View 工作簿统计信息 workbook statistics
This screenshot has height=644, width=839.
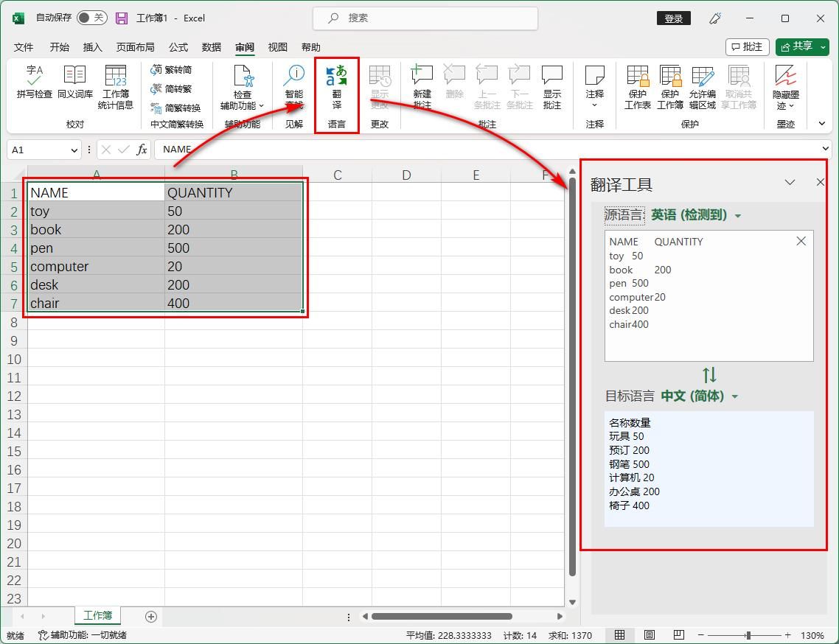[x=115, y=86]
